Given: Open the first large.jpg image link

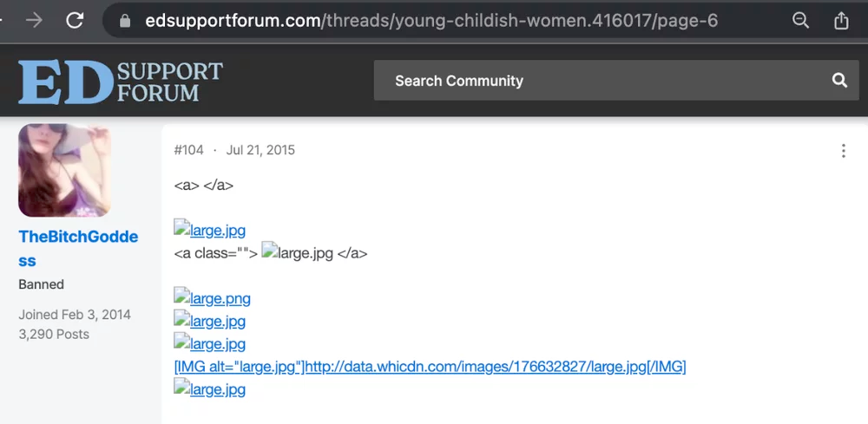Looking at the screenshot, I should (210, 230).
